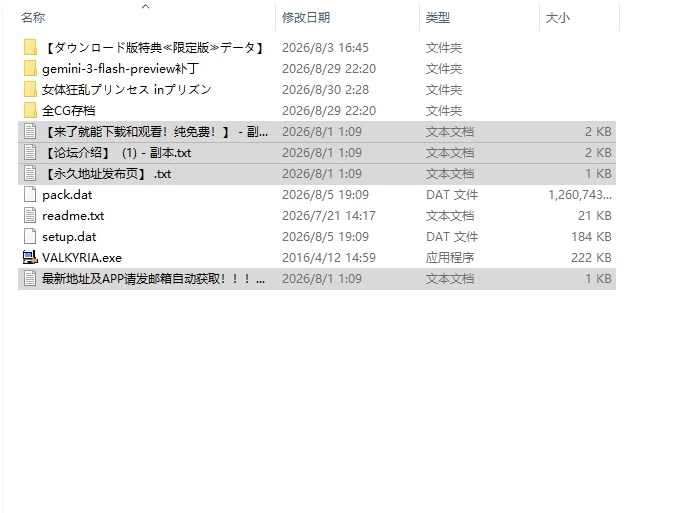Click text document icon of readme.txt
This screenshot has width=689, height=513.
tap(30, 215)
